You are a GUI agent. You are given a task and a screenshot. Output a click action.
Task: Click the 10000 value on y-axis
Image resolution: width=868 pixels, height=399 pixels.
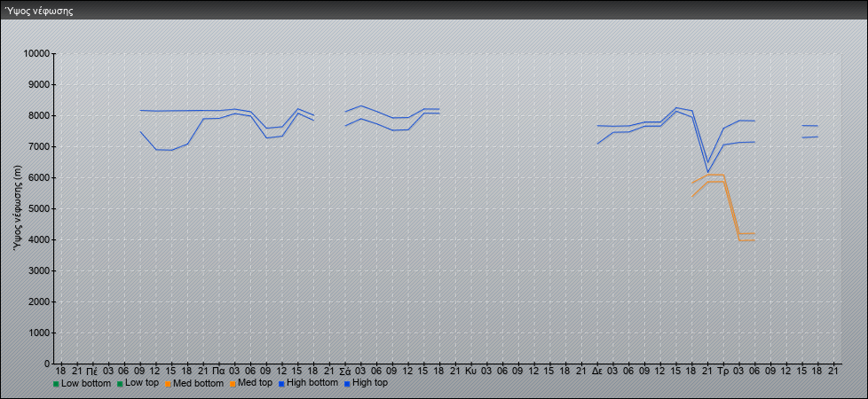36,54
